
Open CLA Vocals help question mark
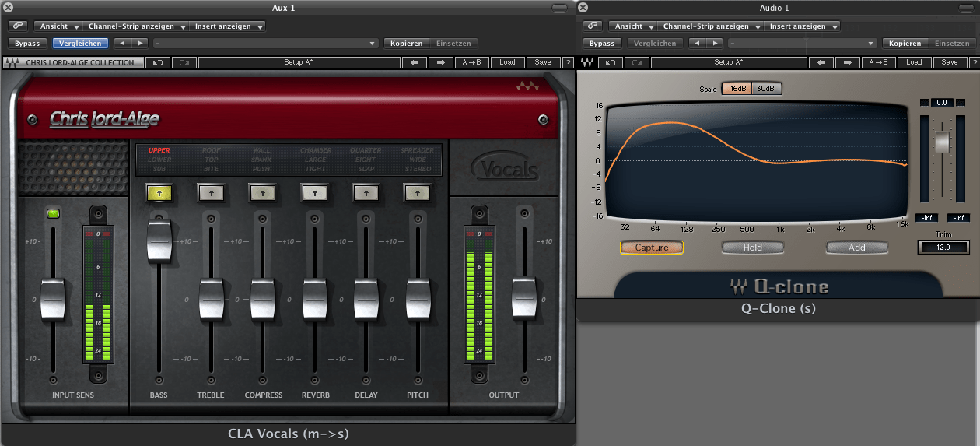(x=568, y=62)
